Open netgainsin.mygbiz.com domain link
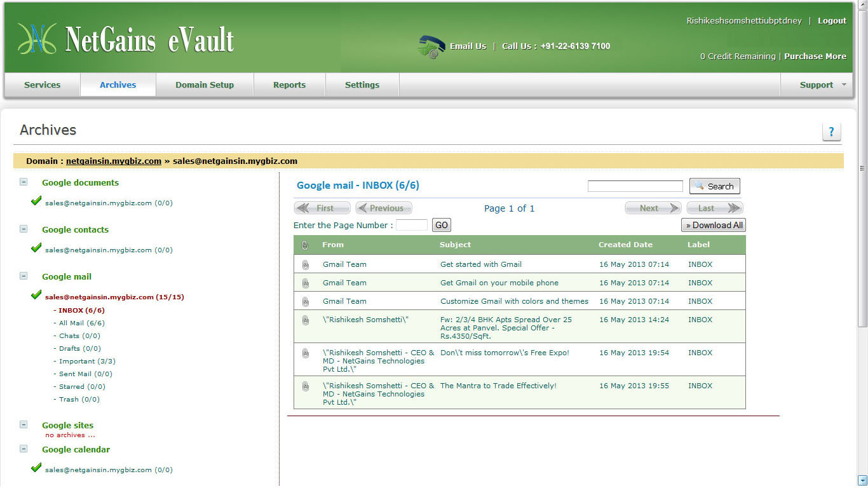The width and height of the screenshot is (868, 488). point(114,161)
